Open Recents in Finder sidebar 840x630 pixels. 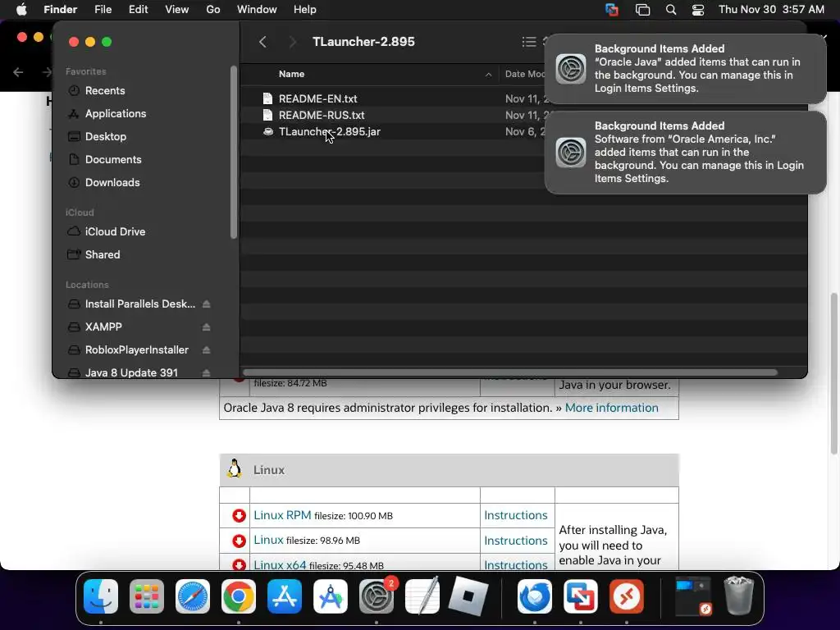(x=104, y=90)
